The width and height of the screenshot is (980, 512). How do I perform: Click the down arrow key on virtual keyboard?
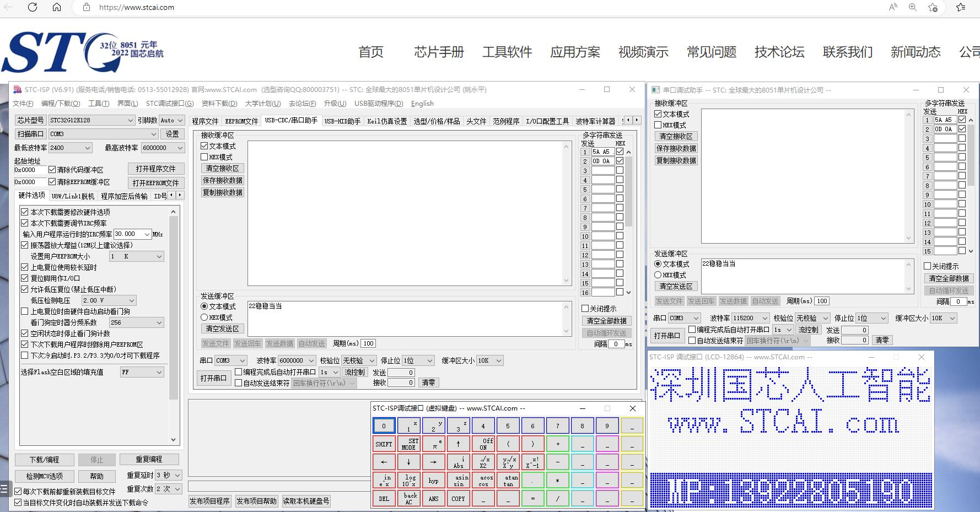coord(408,462)
